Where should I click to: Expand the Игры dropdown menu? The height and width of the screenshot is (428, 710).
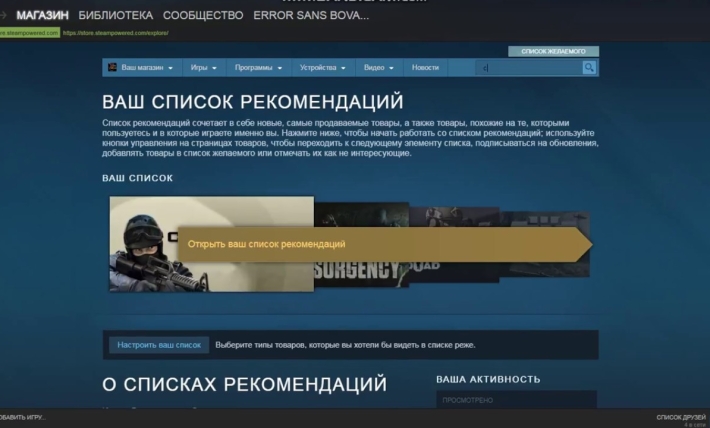203,67
